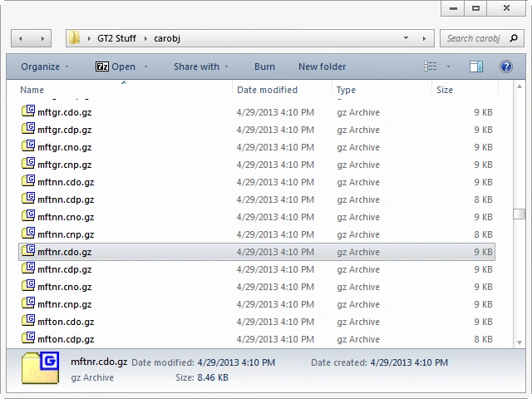Click the Burn toolbar button
The width and height of the screenshot is (532, 399).
(264, 66)
